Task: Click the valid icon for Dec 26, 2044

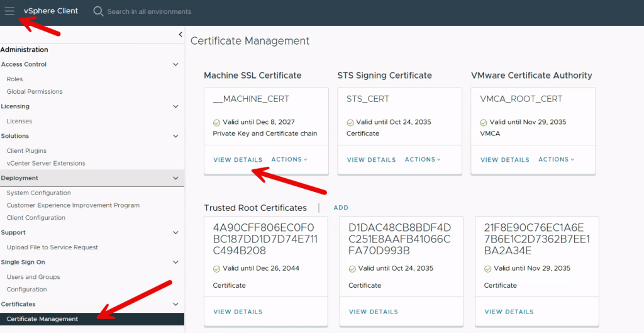Action: 217,268
